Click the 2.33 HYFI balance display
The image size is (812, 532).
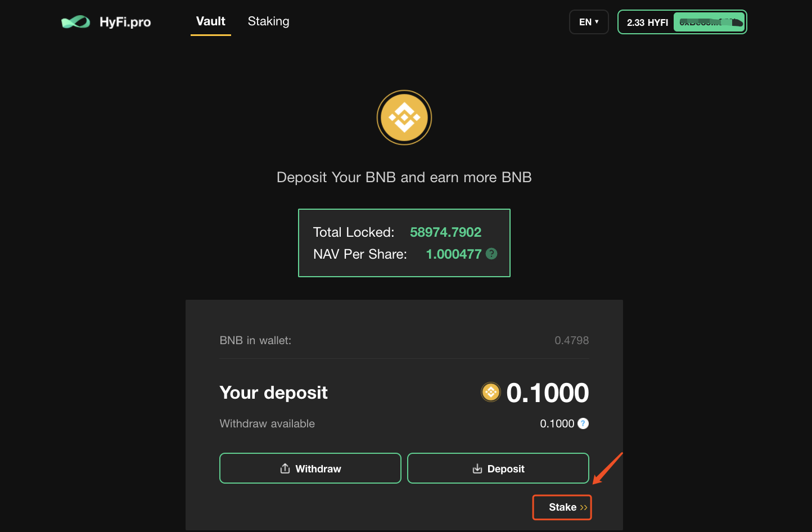(x=648, y=22)
